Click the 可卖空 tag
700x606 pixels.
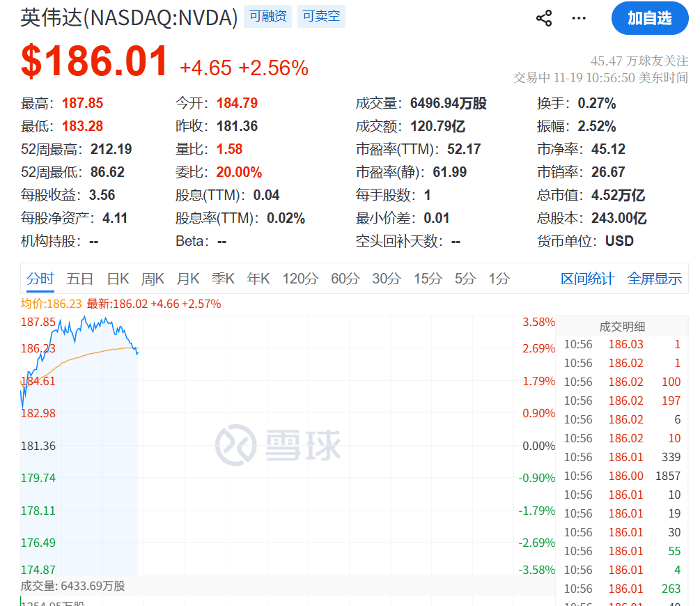click(x=321, y=17)
